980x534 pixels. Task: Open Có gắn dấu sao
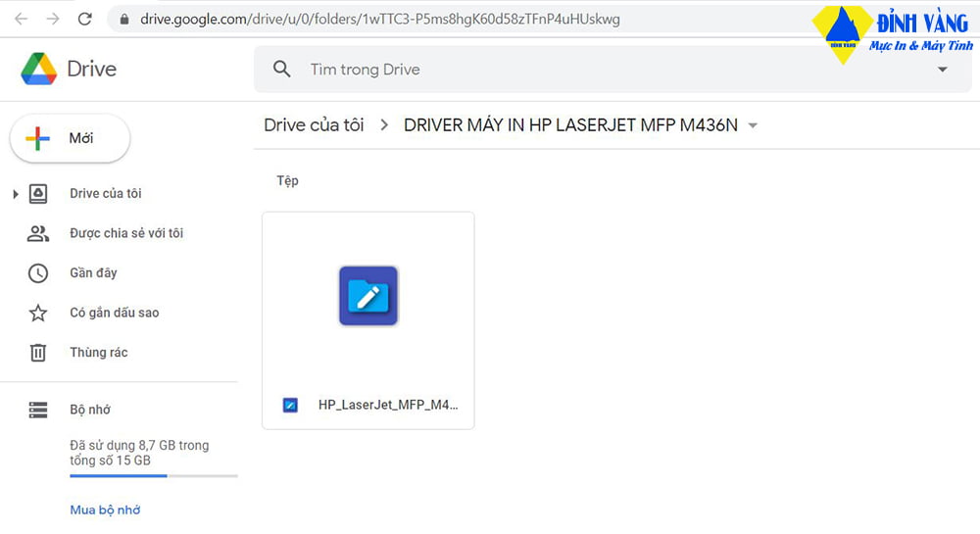[x=115, y=313]
